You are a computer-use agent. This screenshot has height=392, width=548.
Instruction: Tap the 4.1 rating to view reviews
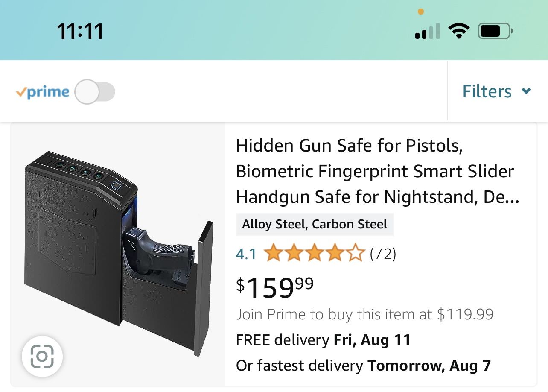[x=246, y=253]
